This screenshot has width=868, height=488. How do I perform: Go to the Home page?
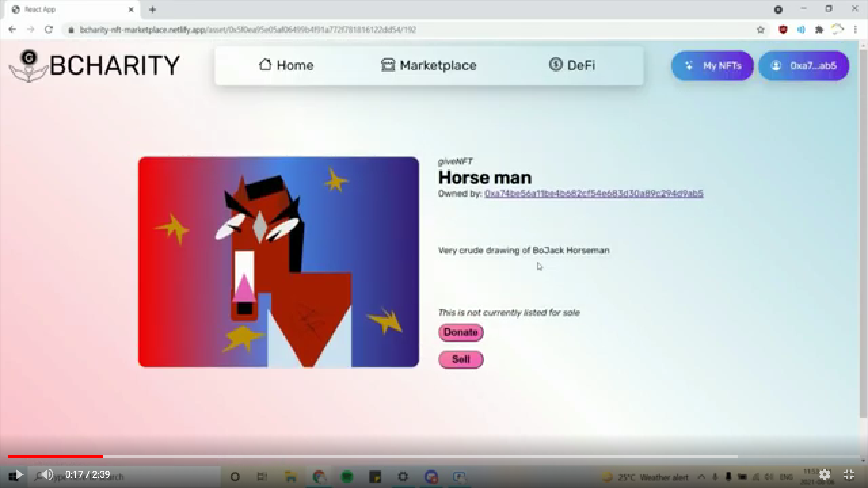coord(286,66)
